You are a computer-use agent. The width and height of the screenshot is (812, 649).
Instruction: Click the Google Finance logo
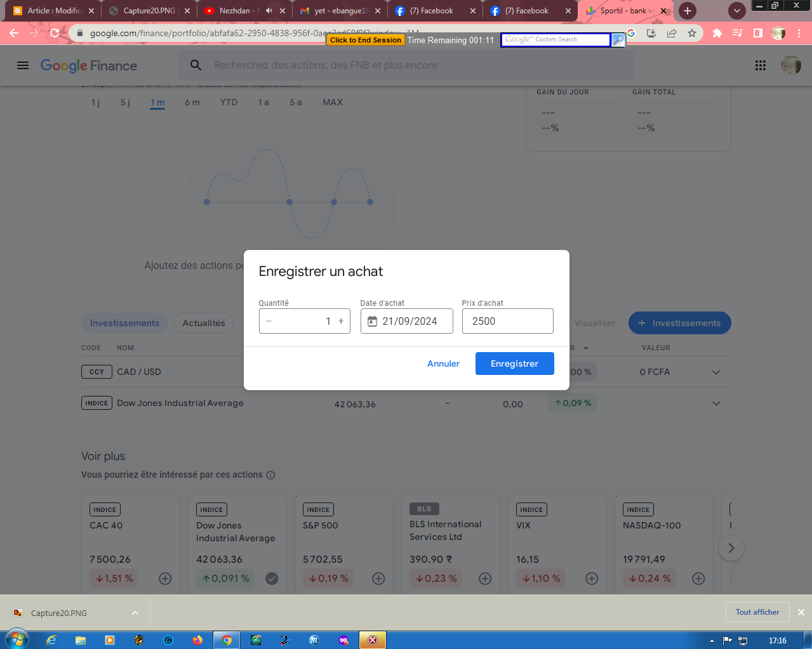click(x=89, y=65)
